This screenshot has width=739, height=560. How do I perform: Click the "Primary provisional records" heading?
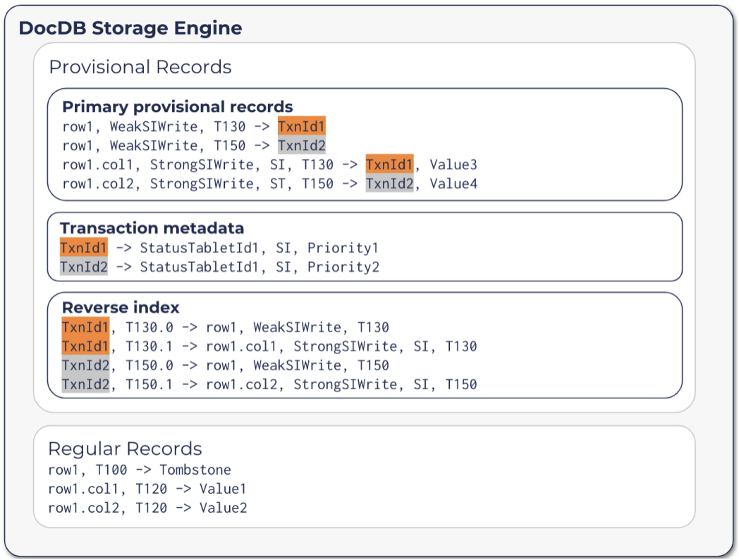coord(178,106)
